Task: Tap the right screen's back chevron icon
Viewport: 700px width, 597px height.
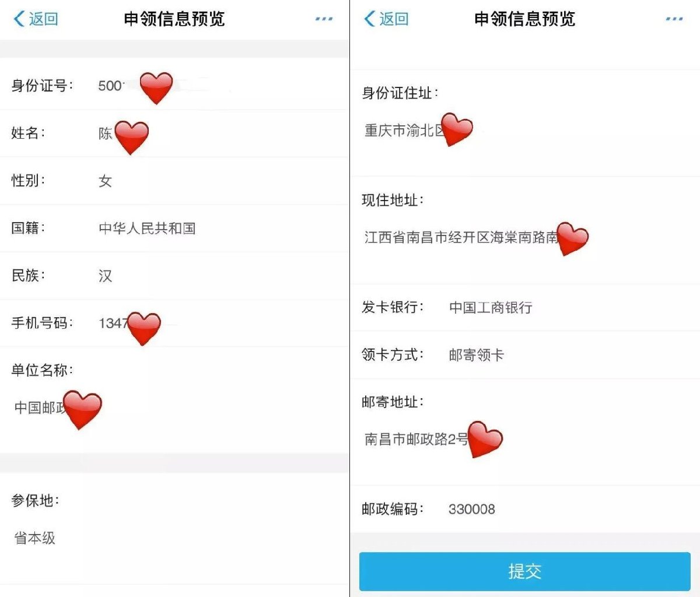Action: coord(369,19)
